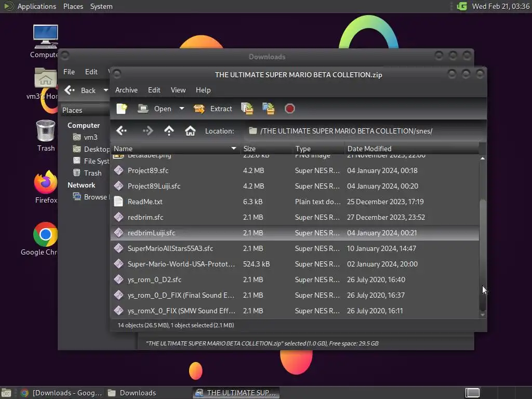Click THE ULTIMATE SUP... taskbar button

[x=236, y=393]
